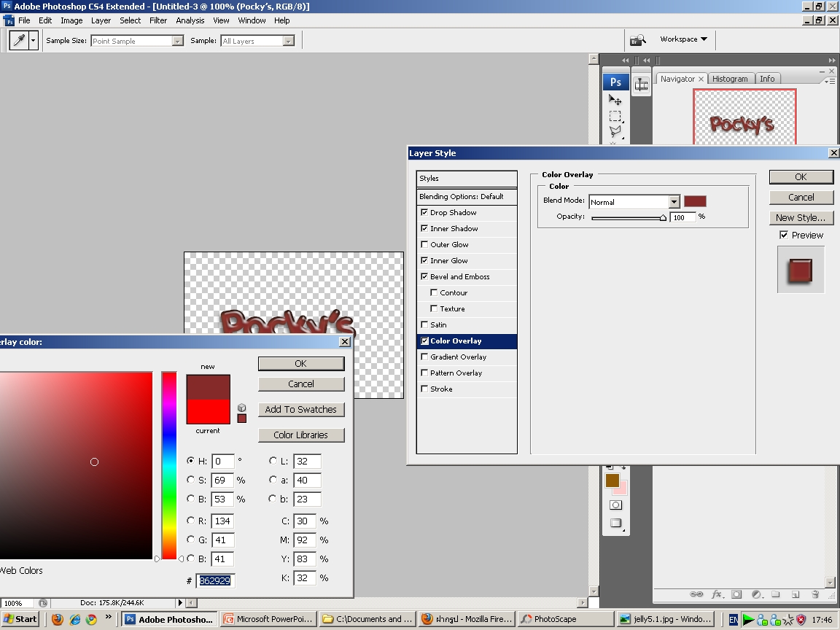Create new adjustment layer icon
The height and width of the screenshot is (630, 840).
click(x=756, y=594)
